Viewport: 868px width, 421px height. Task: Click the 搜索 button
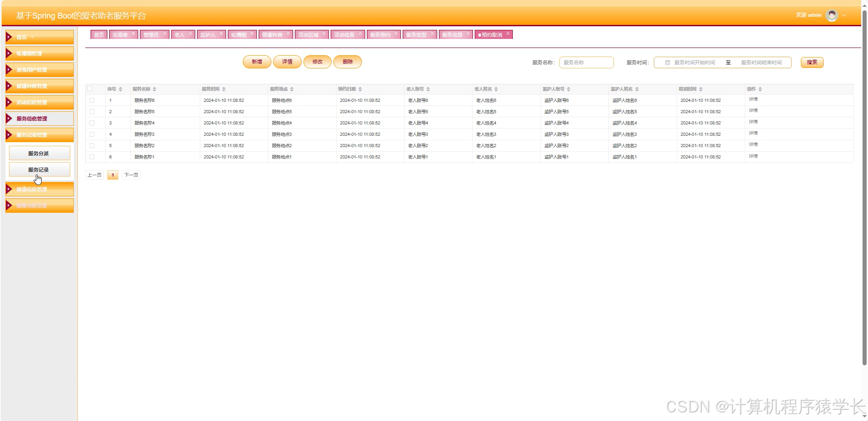tap(812, 62)
